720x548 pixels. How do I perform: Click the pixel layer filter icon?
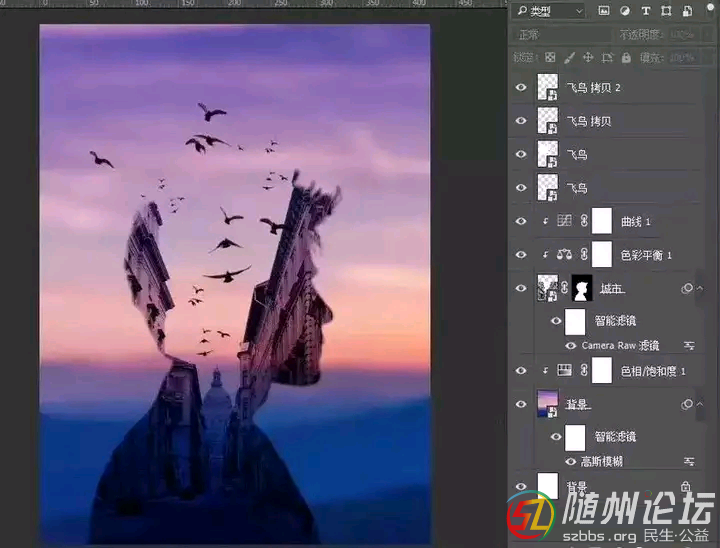pyautogui.click(x=606, y=11)
